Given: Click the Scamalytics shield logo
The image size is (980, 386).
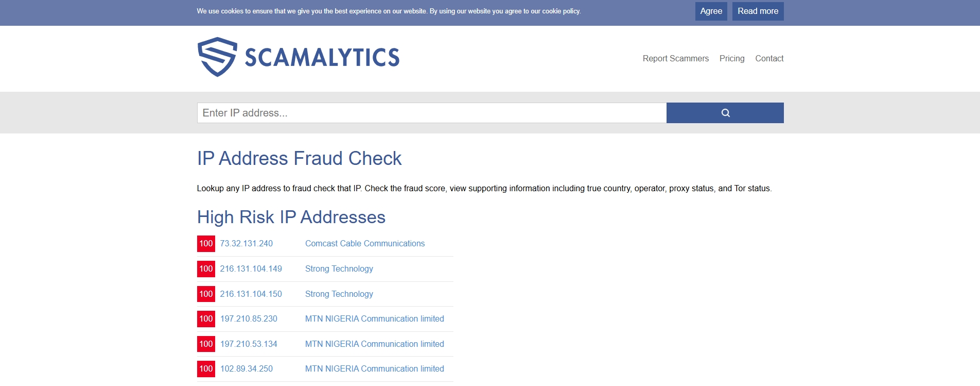Looking at the screenshot, I should [217, 57].
